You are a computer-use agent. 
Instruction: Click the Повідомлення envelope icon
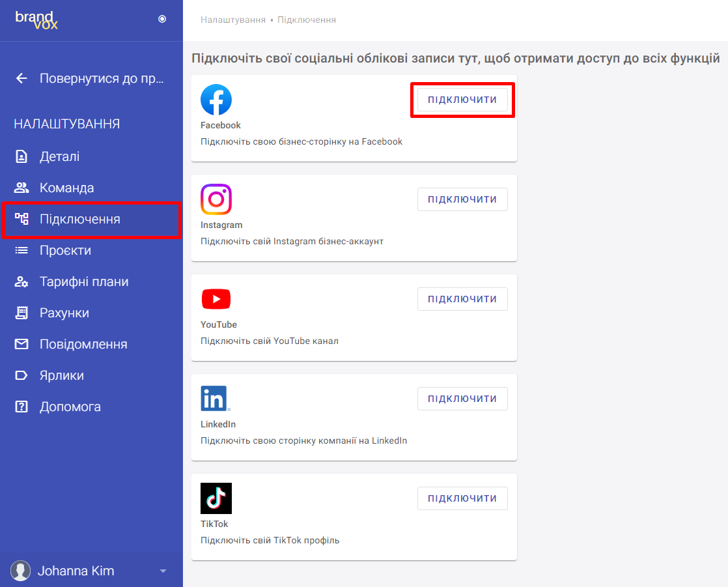click(x=21, y=344)
